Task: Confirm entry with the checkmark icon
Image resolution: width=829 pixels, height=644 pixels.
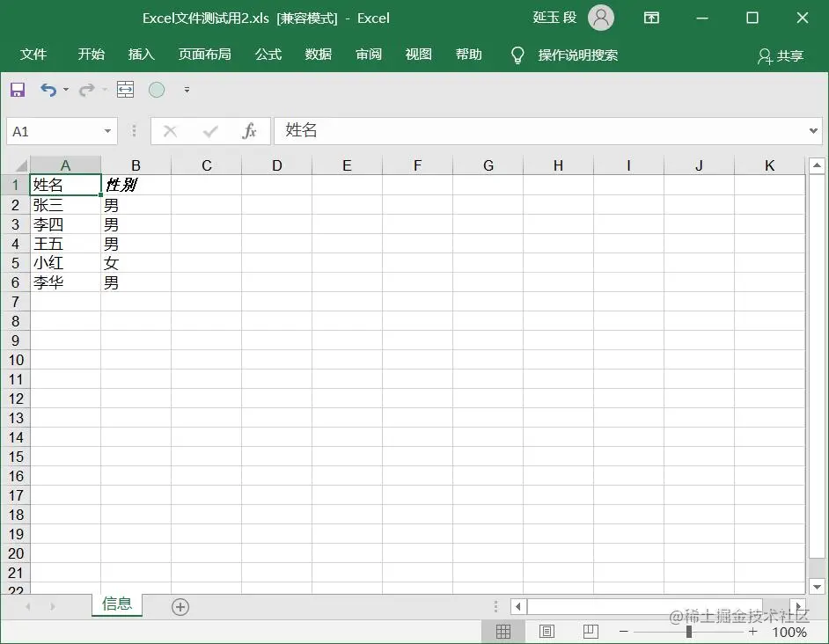Action: point(210,130)
